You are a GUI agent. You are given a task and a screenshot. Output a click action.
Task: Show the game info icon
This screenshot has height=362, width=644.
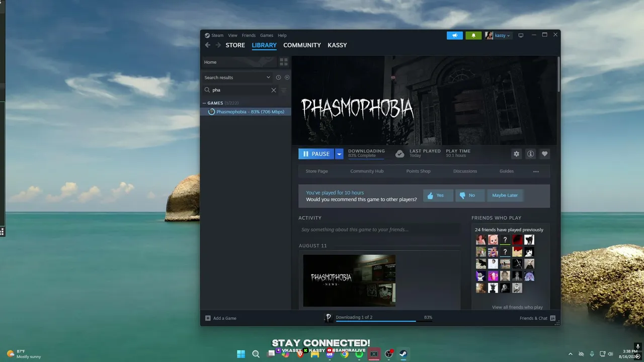coord(530,154)
